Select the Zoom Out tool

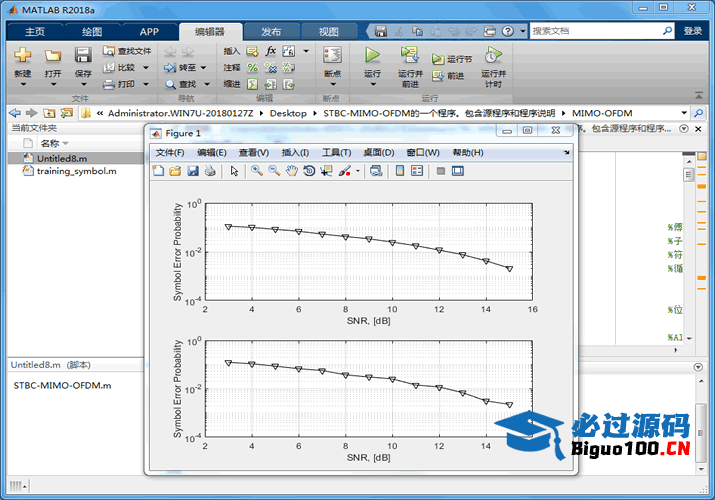(x=274, y=171)
